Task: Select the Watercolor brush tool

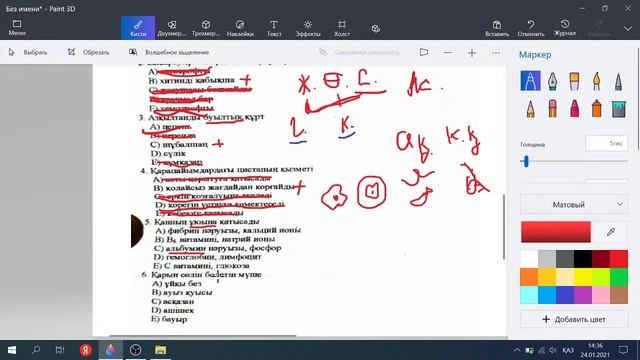Action: click(596, 81)
